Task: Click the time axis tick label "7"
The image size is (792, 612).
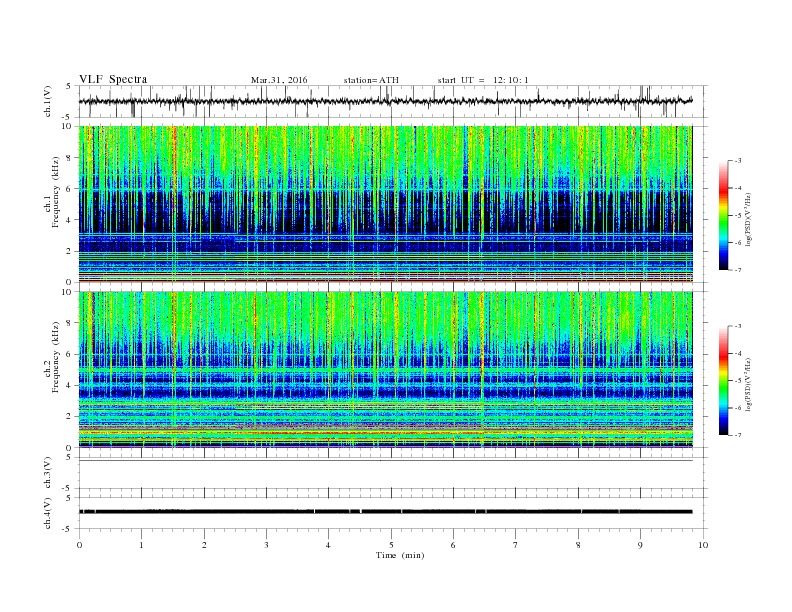Action: [x=516, y=545]
